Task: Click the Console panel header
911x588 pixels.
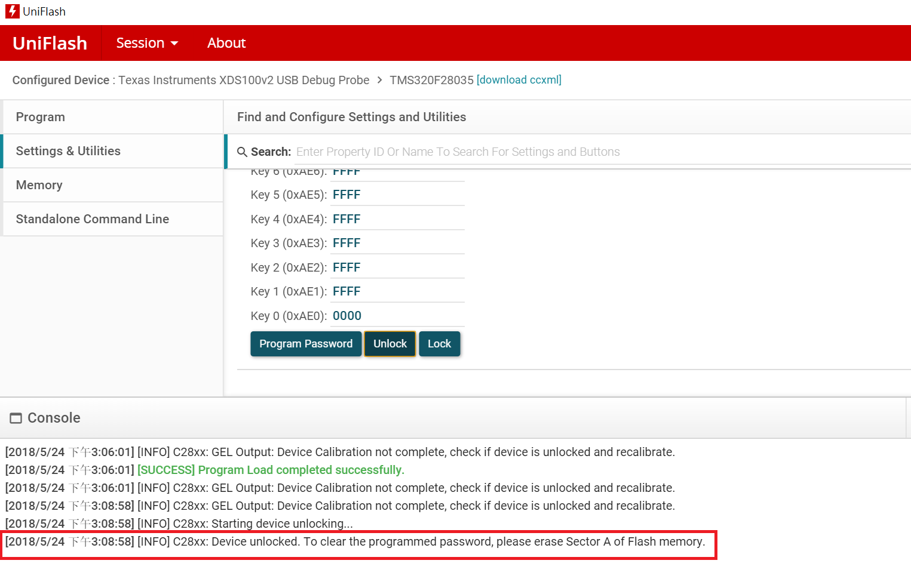Action: pyautogui.click(x=453, y=418)
